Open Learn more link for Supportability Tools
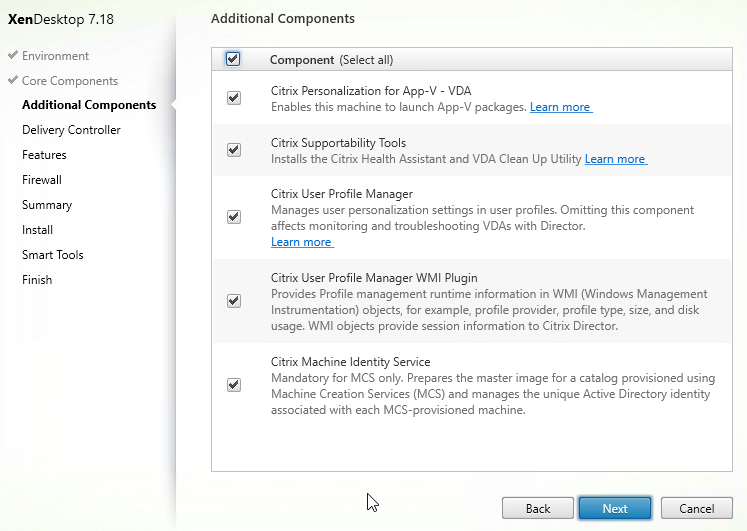 pos(616,159)
